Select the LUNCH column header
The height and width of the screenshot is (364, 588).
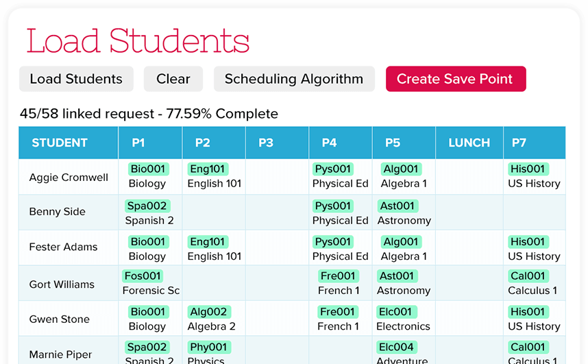point(469,143)
